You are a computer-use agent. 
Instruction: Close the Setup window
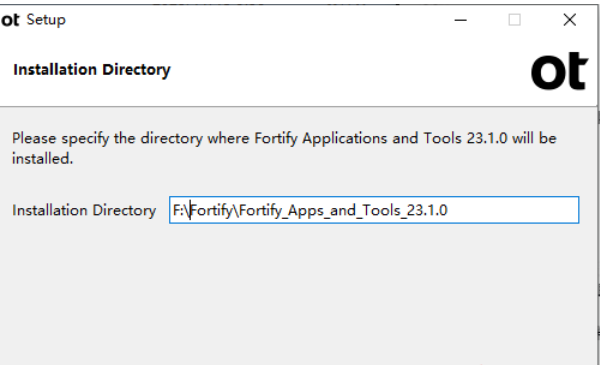(x=569, y=20)
